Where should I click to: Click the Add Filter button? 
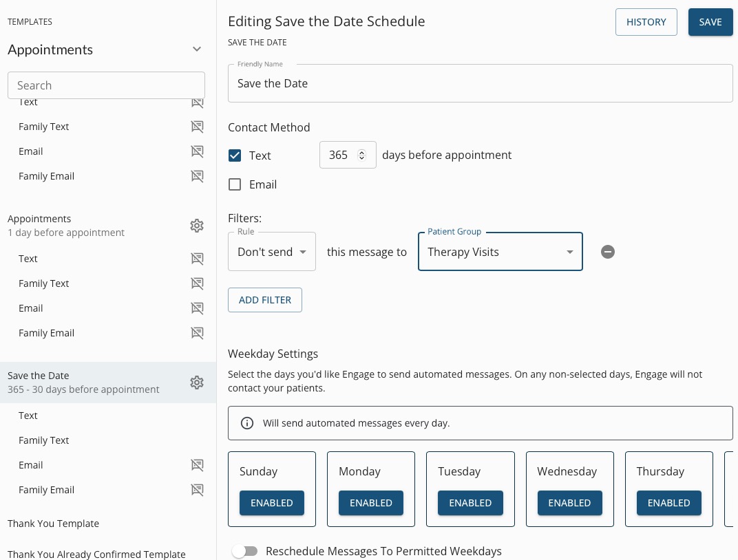pyautogui.click(x=265, y=300)
